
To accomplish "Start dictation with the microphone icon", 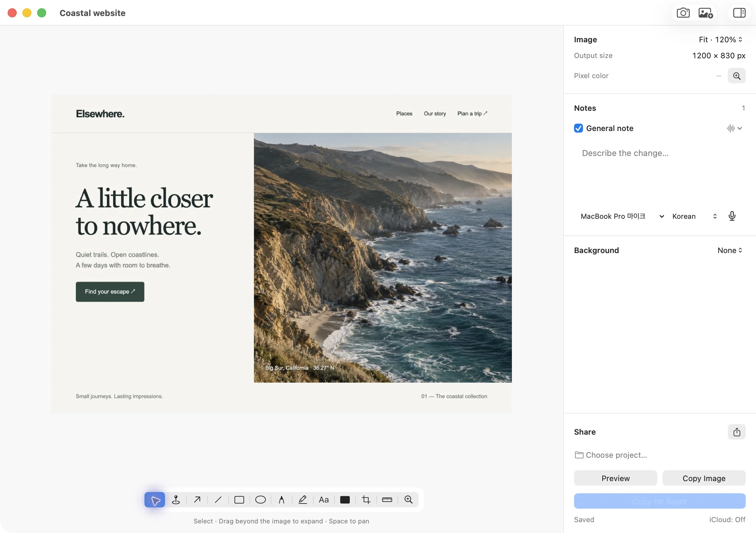I will click(x=732, y=216).
